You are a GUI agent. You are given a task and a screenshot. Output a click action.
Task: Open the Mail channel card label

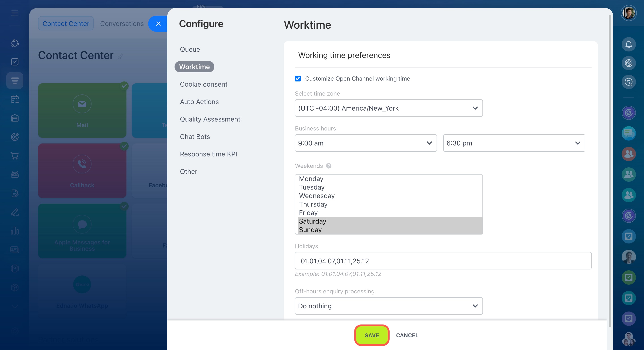(82, 125)
